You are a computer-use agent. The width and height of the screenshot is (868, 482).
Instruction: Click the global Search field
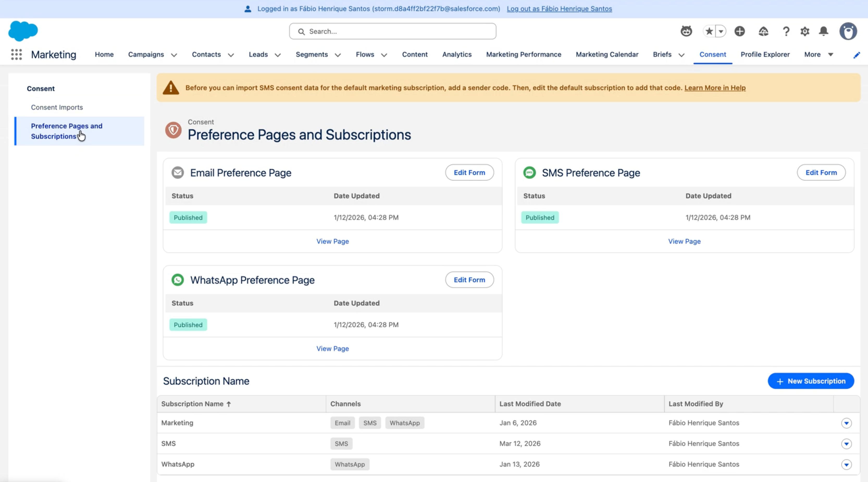[x=393, y=31]
